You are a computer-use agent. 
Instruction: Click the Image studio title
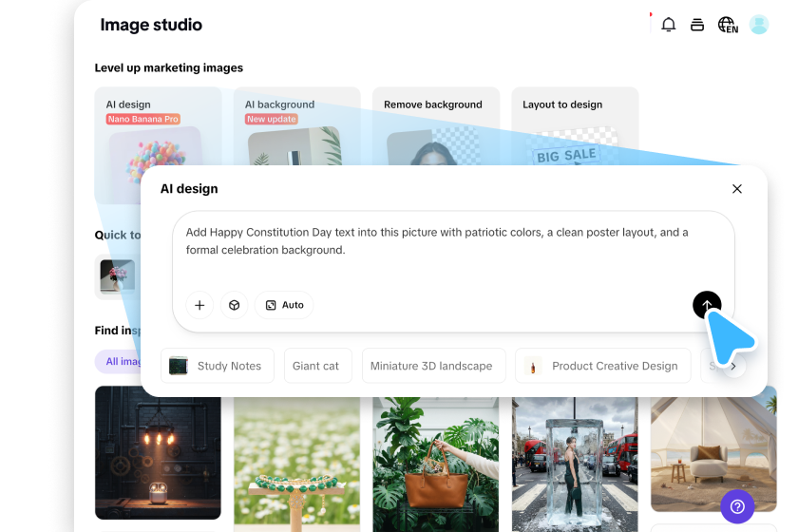pos(151,25)
